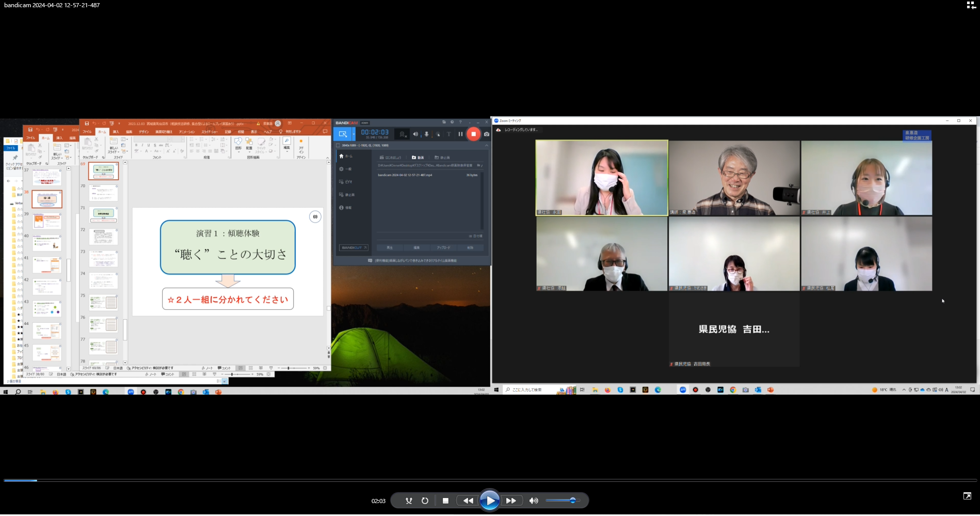Open the Bandicam help question mark icon
Viewport: 980px width, 516px height.
click(x=460, y=122)
